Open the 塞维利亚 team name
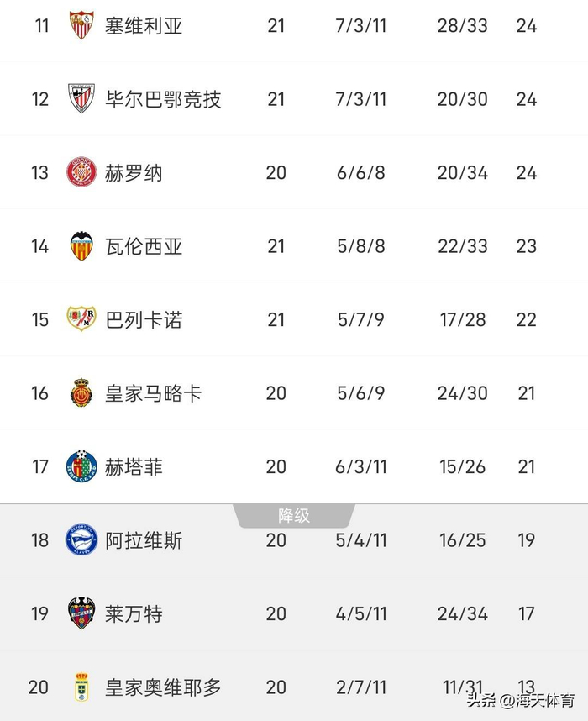Viewport: 588px width, 721px height. 144,25
